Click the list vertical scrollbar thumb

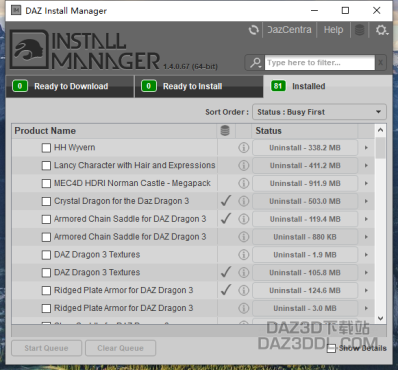pyautogui.click(x=380, y=148)
